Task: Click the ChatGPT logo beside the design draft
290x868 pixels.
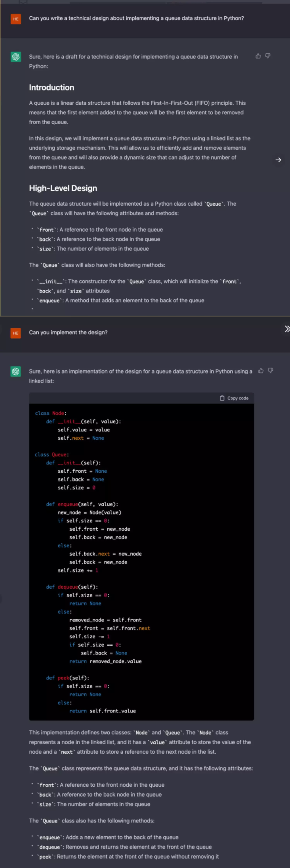Action: click(16, 57)
